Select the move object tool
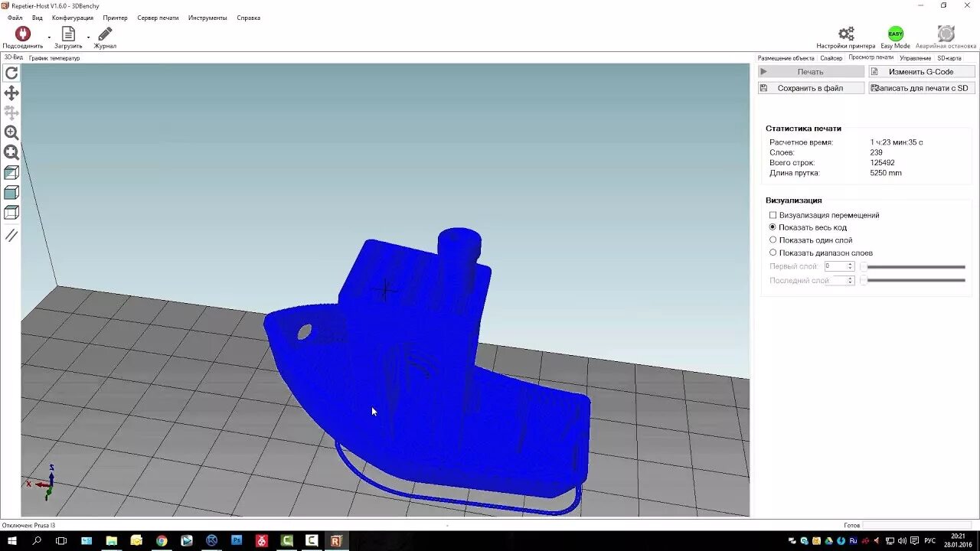This screenshot has height=551, width=980. pos(11,113)
